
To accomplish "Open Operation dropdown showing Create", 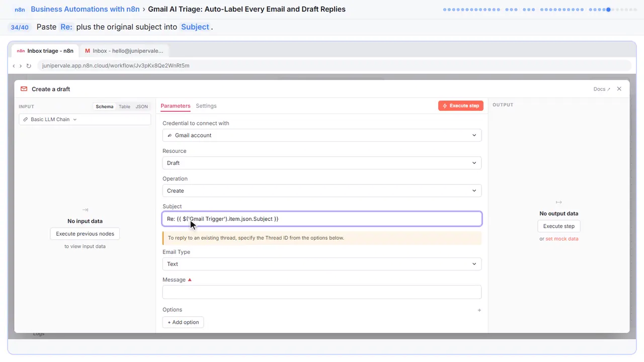I will click(x=322, y=191).
